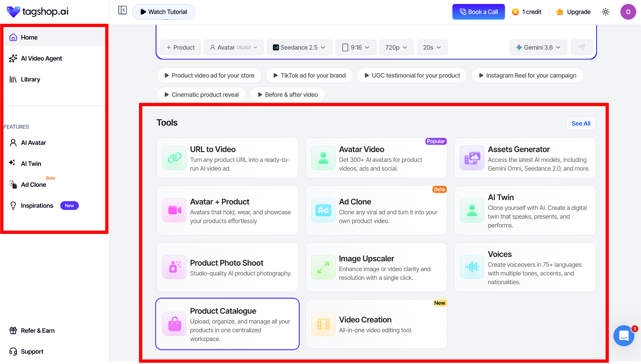641x364 pixels.
Task: Click the Product Photo Shoot icon
Action: [174, 267]
